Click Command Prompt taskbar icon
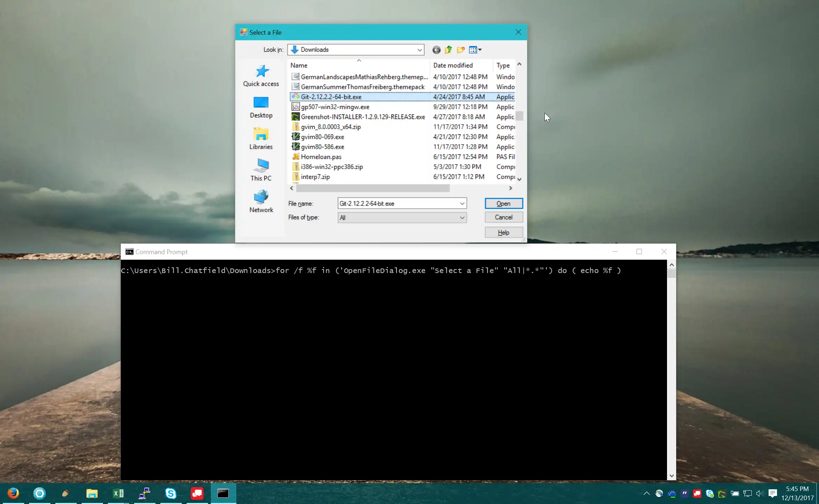The width and height of the screenshot is (819, 504). pyautogui.click(x=223, y=493)
